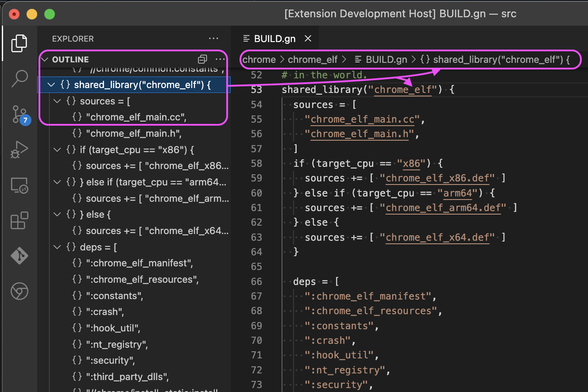Open the Remote Explorer view
This screenshot has height=392, width=588.
(x=19, y=185)
